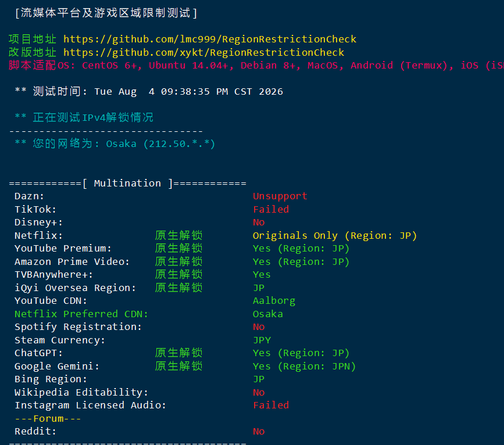Click the Disney+ No result
Viewport: 504px width, 445px height.
[x=259, y=222]
